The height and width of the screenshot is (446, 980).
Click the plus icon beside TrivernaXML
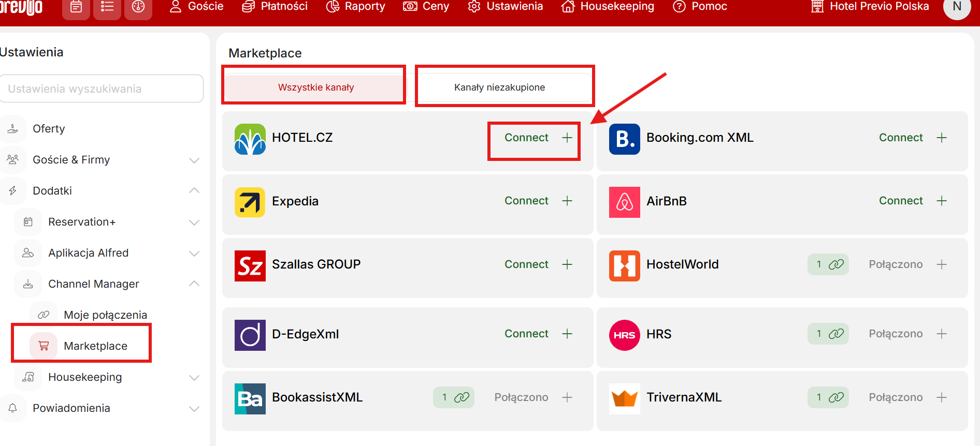942,397
